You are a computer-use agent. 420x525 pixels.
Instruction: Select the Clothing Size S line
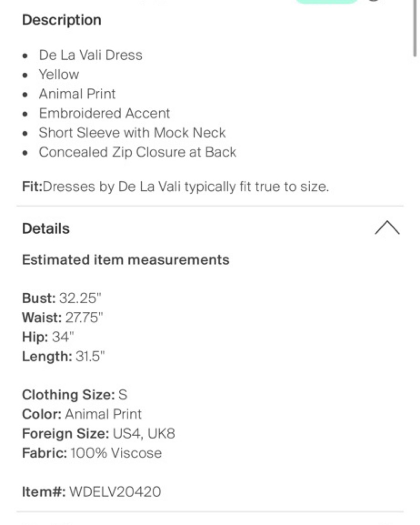tap(74, 395)
